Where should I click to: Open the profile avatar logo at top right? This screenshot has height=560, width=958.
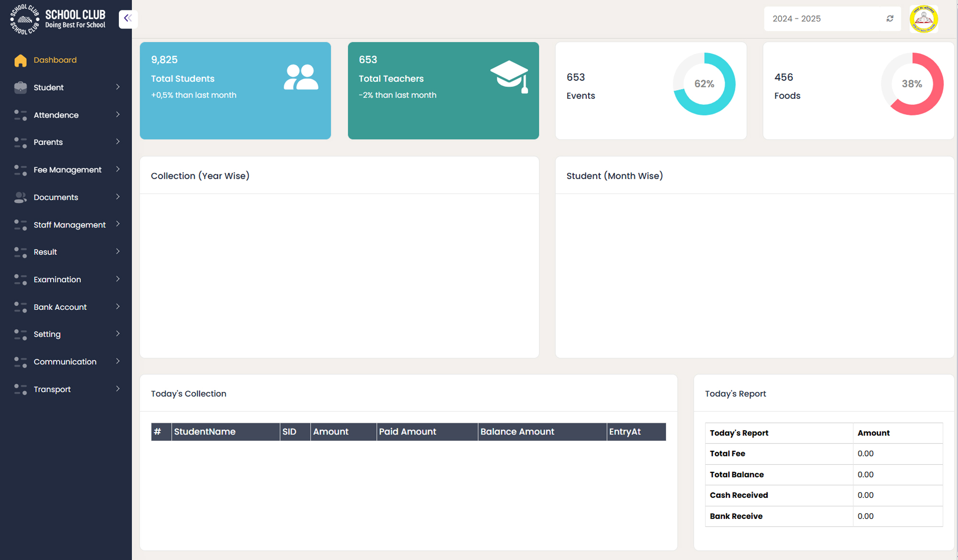click(x=923, y=19)
